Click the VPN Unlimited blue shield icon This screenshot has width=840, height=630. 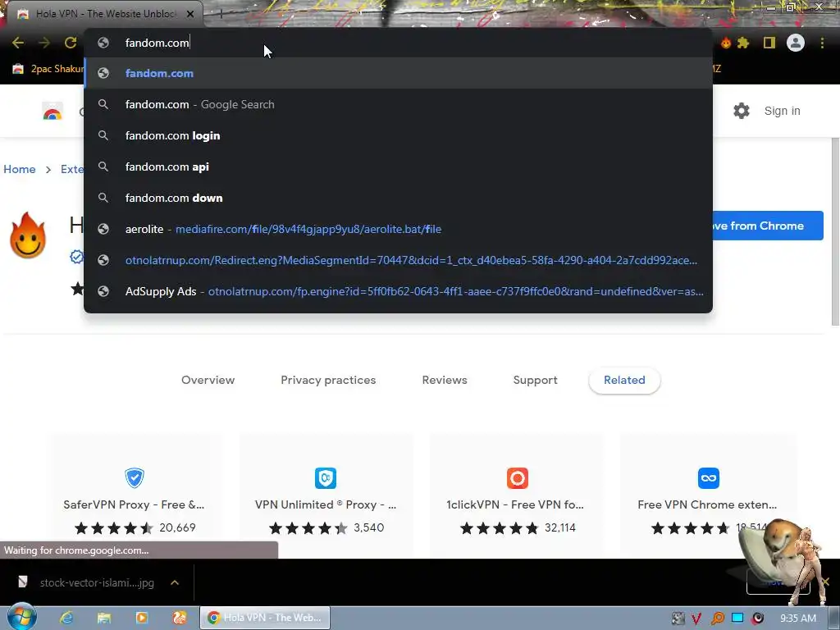click(326, 478)
